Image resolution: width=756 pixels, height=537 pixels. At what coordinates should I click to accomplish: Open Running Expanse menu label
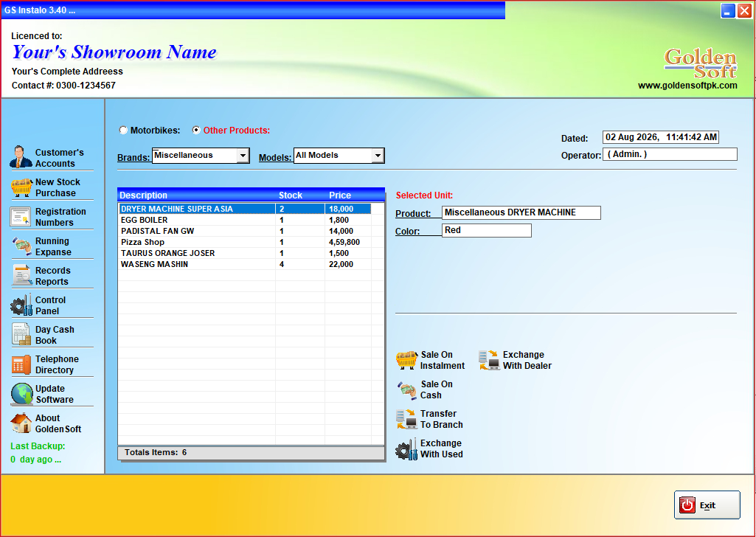pyautogui.click(x=53, y=246)
